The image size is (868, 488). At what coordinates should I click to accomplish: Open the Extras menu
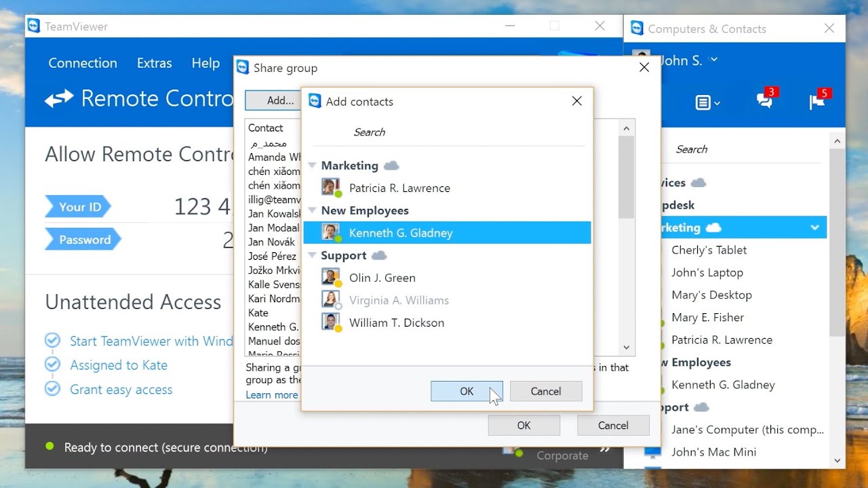(155, 63)
